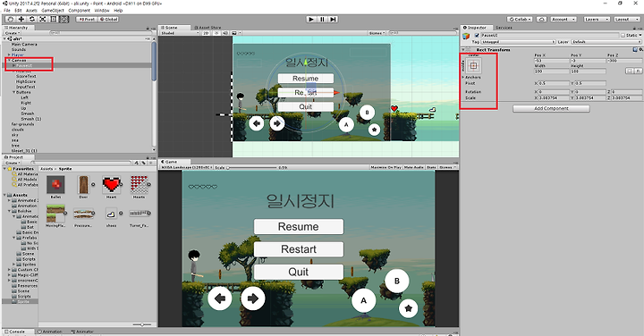
Task: Click the cloud services icon
Action: point(541,20)
